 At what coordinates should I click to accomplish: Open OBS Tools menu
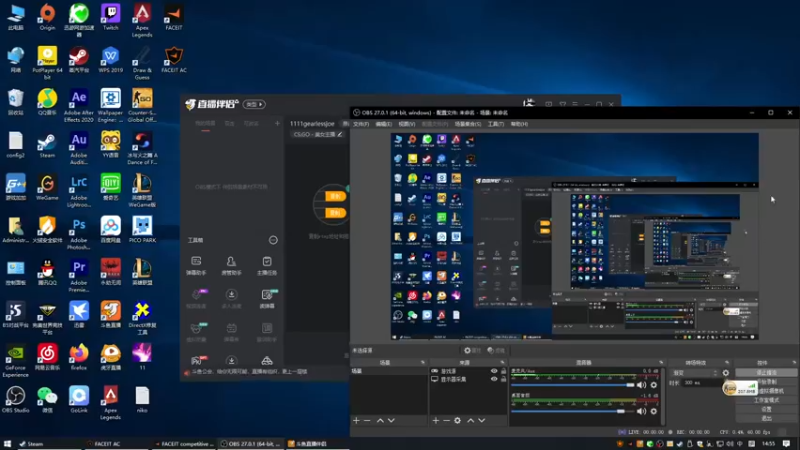pos(495,124)
